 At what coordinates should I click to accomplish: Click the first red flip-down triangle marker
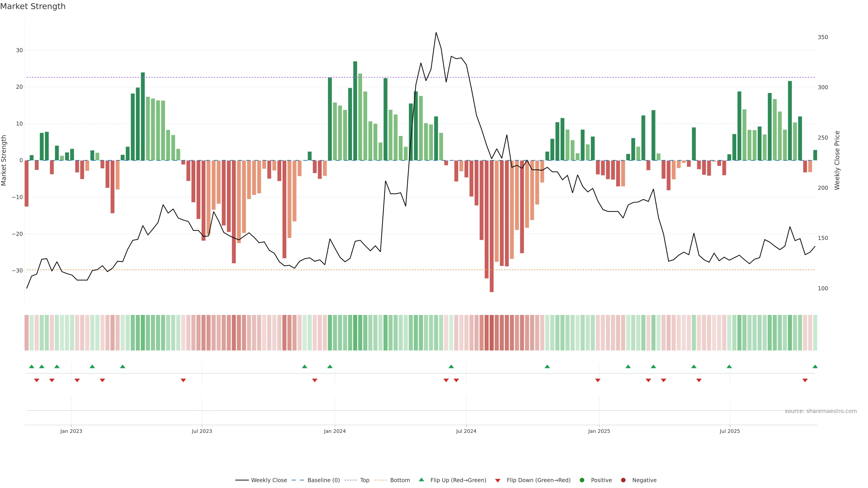pyautogui.click(x=37, y=380)
